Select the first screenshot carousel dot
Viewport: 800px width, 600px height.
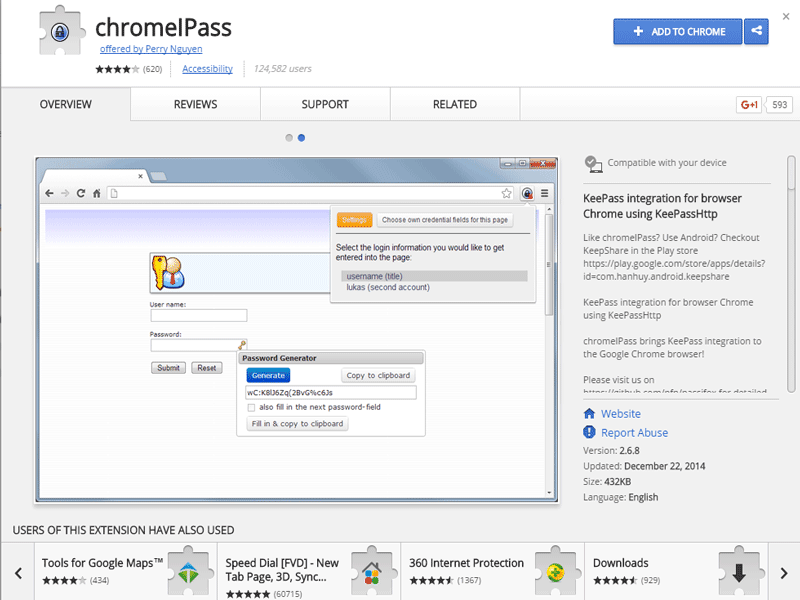[289, 138]
